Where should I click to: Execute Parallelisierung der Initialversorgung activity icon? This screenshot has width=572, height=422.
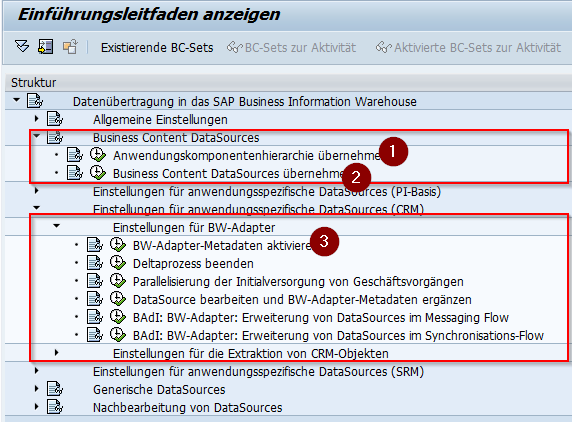pos(118,280)
